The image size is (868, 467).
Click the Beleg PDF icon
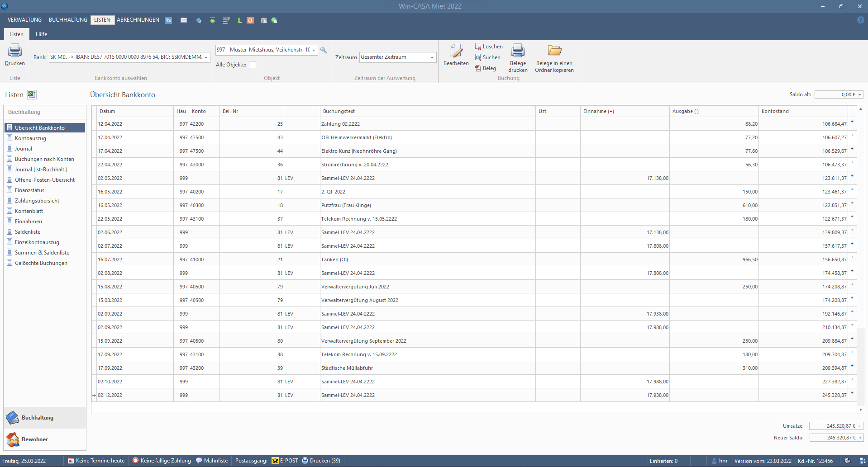478,68
